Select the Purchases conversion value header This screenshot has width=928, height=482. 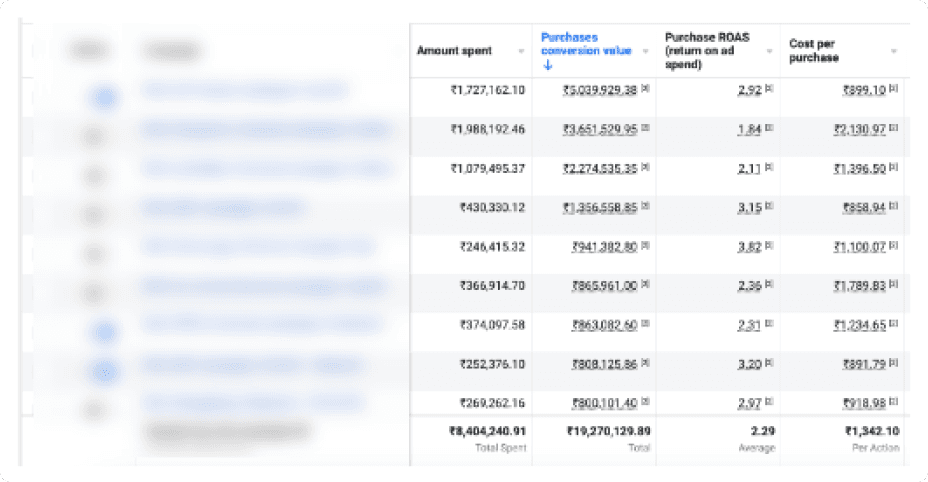pos(586,44)
